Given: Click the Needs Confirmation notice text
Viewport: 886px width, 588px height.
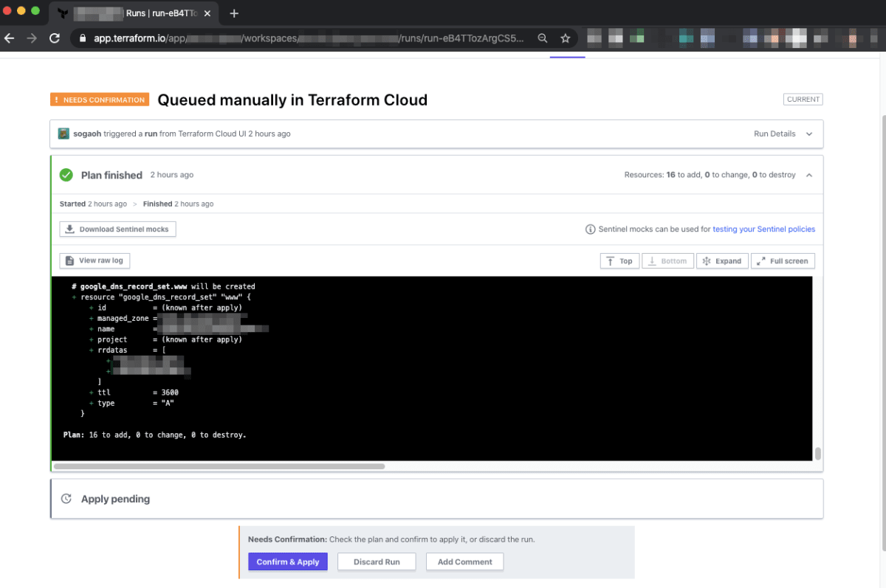Looking at the screenshot, I should (x=391, y=539).
